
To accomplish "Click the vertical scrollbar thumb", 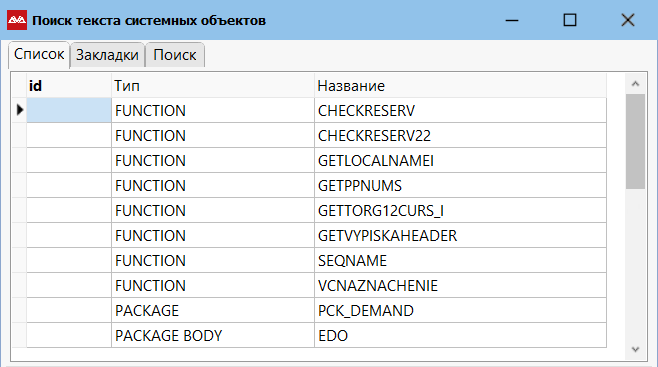I will coord(635,142).
